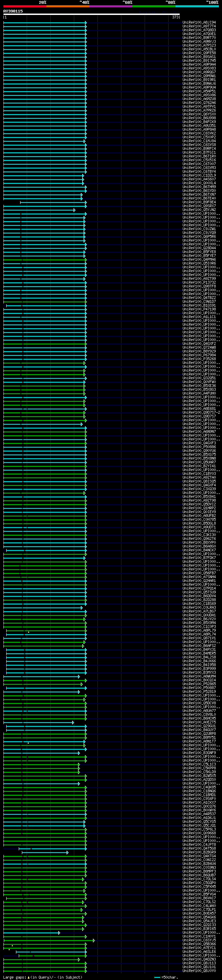Click hit label UniRef100_B9F8E4
The image size is (222, 980).
[199, 202]
